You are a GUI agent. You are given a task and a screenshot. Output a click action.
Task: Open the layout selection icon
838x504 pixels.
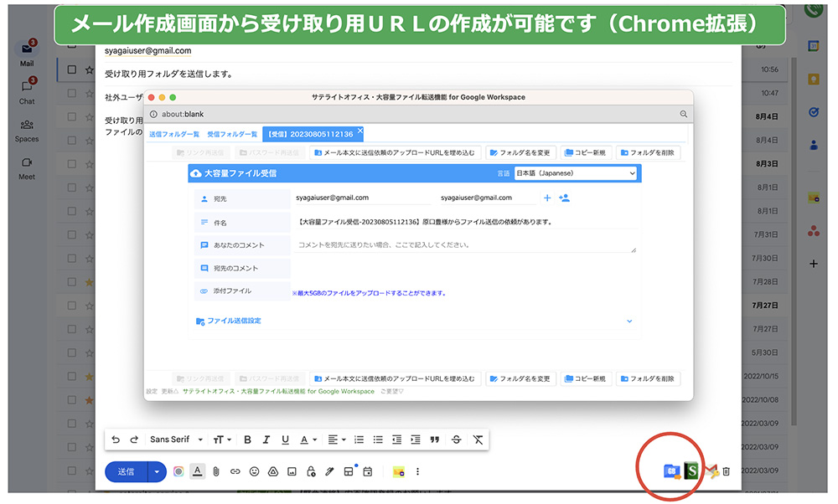click(x=349, y=471)
